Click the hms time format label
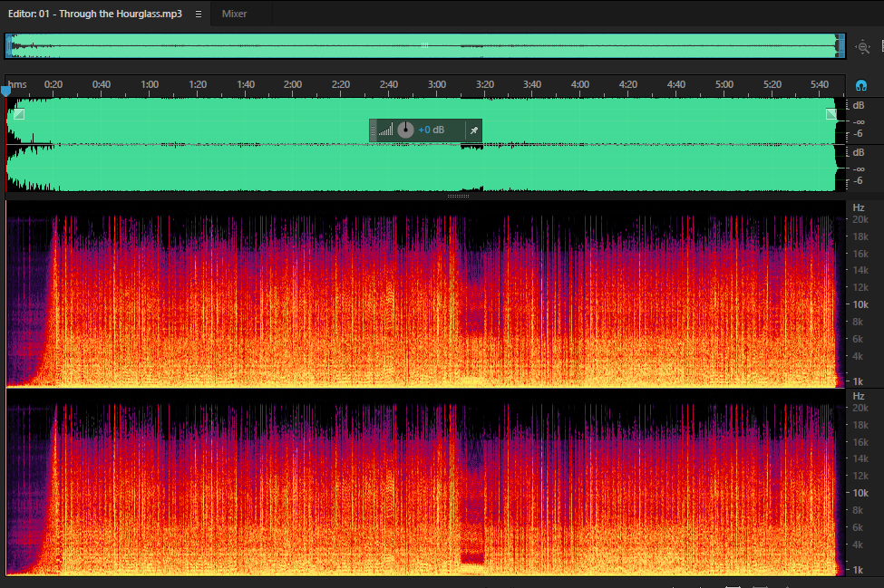Viewport: 884px width, 588px height. (x=17, y=84)
